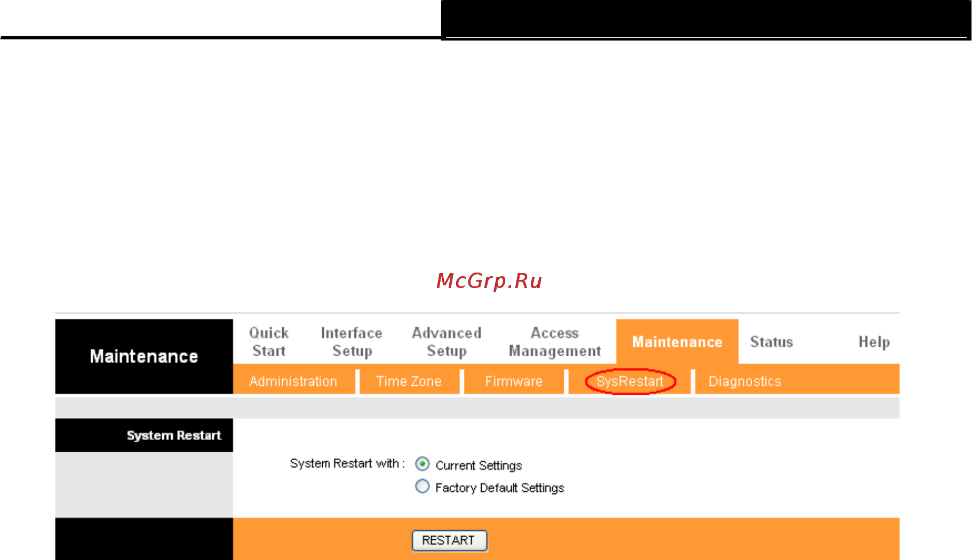Open the Quick Start tab
This screenshot has height=560, width=972.
[x=269, y=342]
